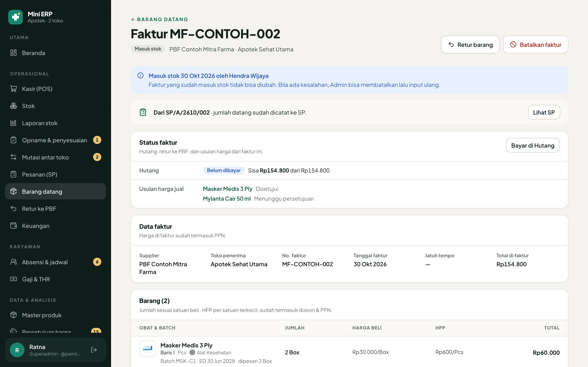
Task: Click the Batalkan faktur button
Action: coord(536,45)
